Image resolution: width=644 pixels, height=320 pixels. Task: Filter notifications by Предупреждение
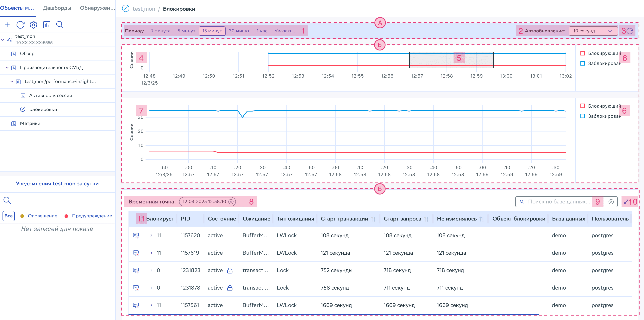pos(91,216)
